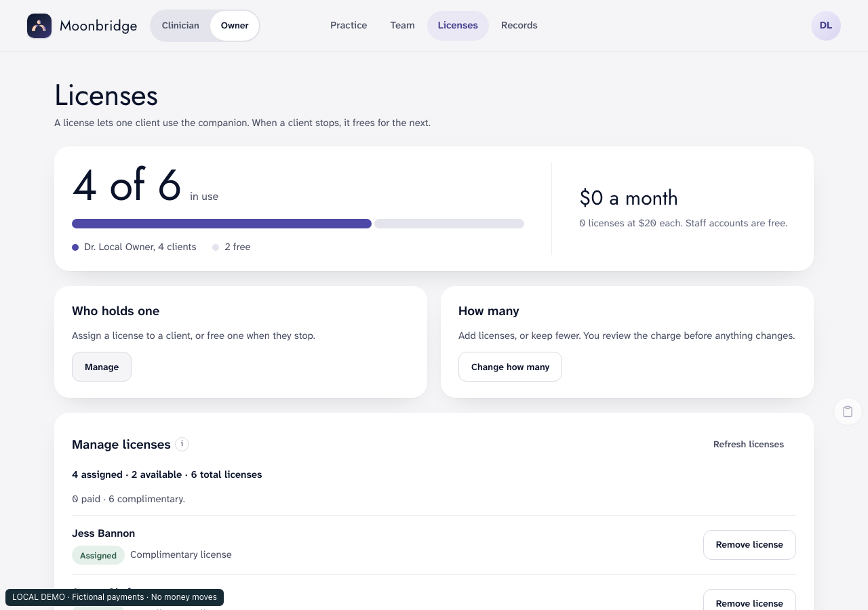Click the Jess Bannon name

point(103,533)
